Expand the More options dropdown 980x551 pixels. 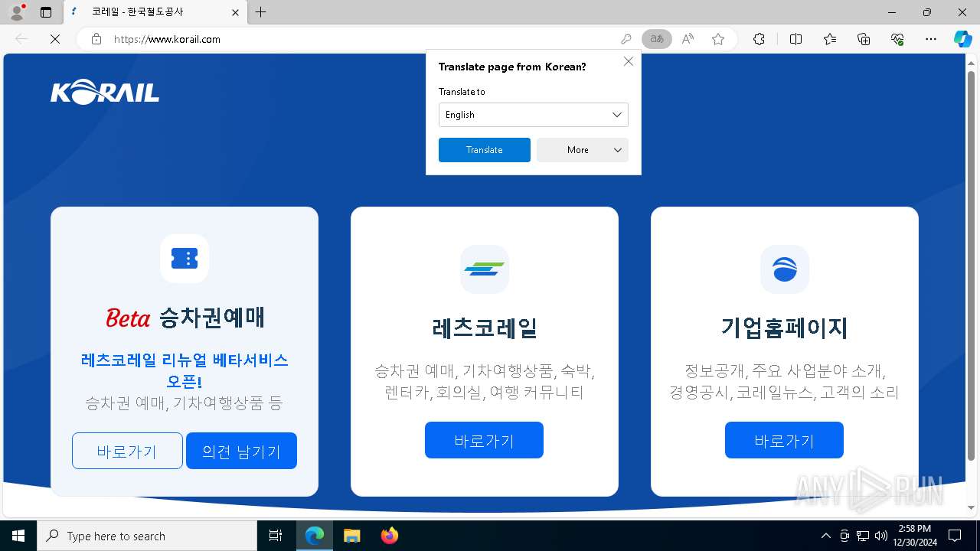[583, 150]
